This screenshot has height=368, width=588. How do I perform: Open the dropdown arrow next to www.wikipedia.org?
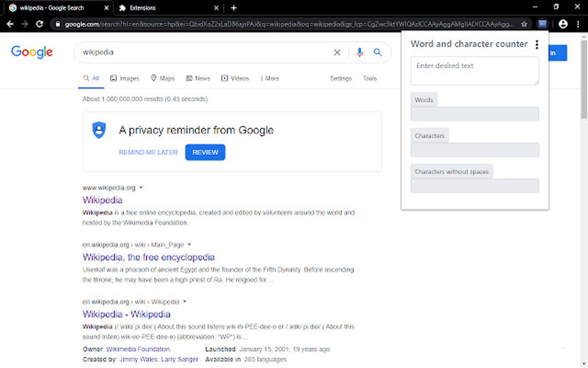tap(141, 187)
